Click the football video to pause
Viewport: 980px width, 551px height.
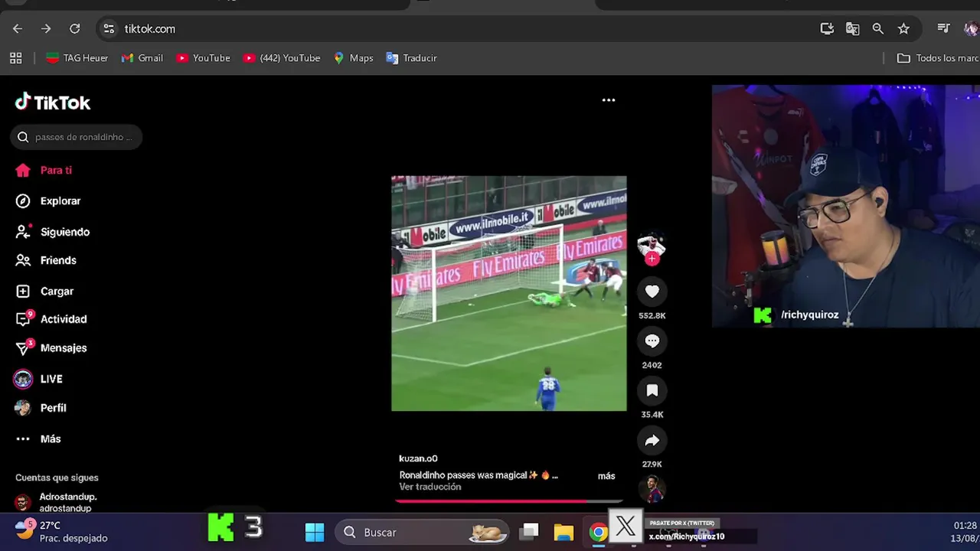[509, 293]
